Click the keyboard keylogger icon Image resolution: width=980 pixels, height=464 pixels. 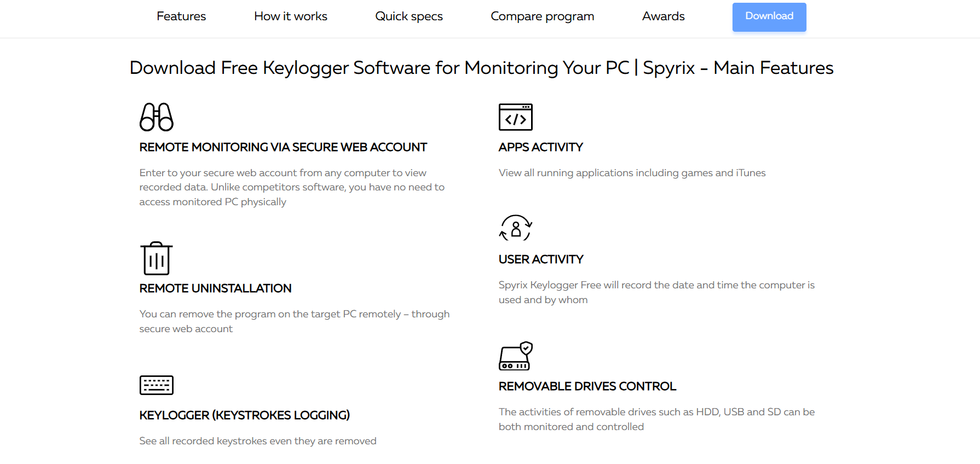157,385
